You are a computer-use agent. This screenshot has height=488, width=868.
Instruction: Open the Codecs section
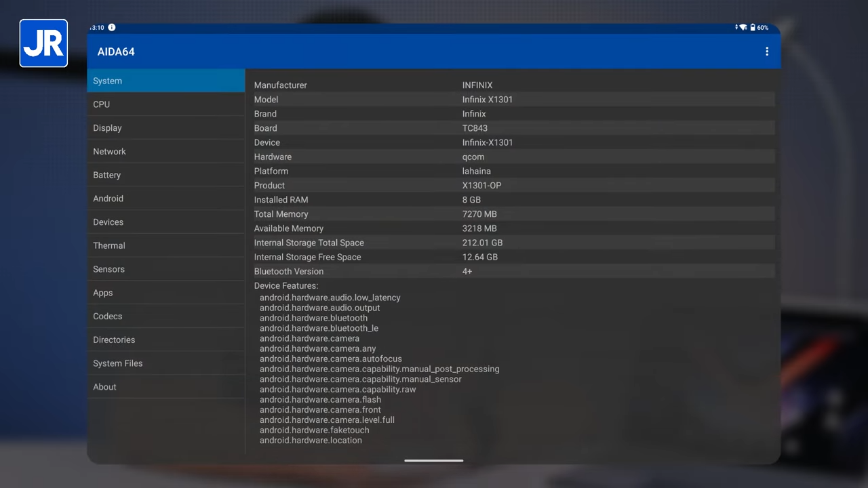click(166, 317)
